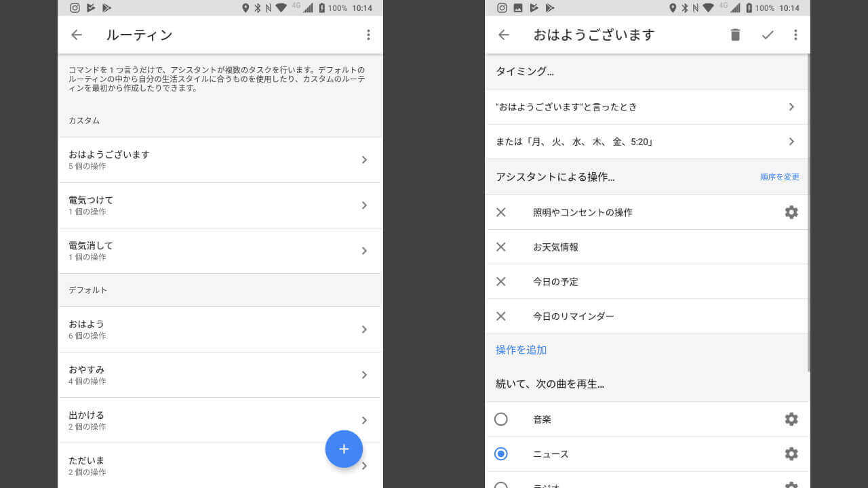Select the ニュース radio option
This screenshot has height=488, width=868.
point(501,453)
